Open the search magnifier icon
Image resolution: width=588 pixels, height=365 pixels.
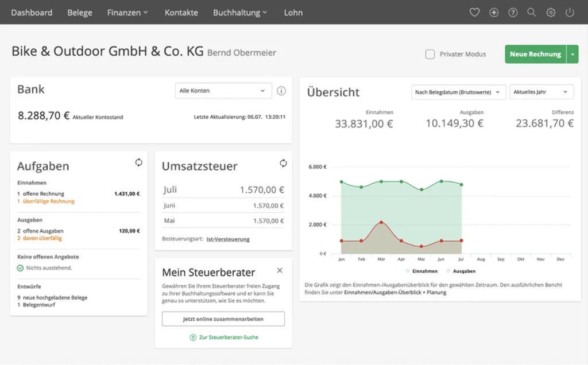point(532,12)
